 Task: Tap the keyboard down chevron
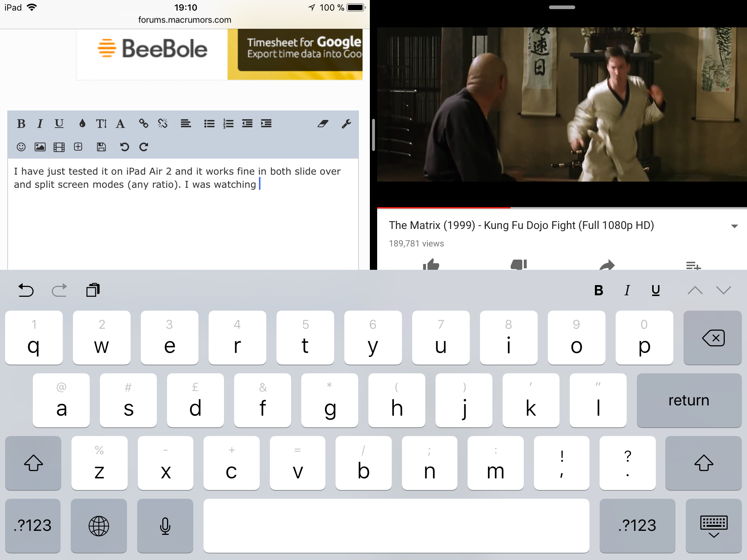(x=724, y=290)
